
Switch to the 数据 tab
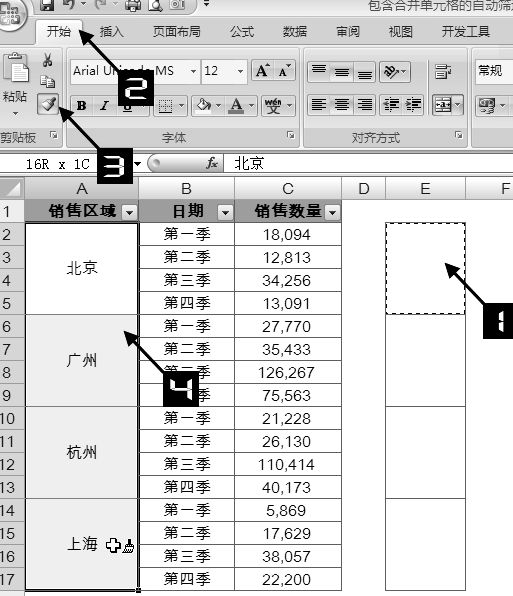point(294,32)
